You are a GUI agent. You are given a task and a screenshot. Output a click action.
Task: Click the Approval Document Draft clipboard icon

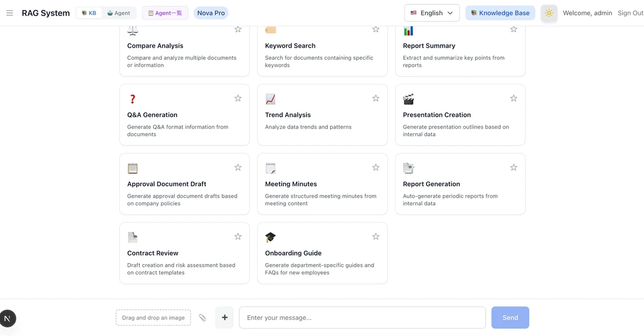point(133,168)
